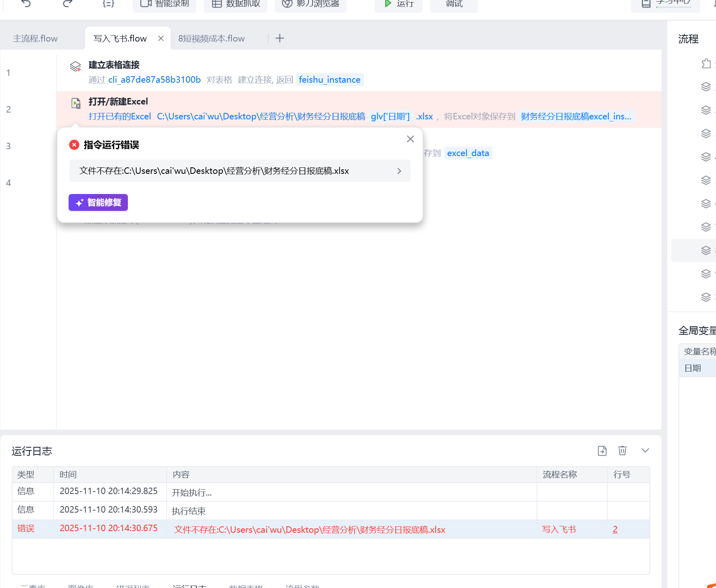Collapse the 运行日志 panel
The width and height of the screenshot is (716, 588).
pos(645,450)
